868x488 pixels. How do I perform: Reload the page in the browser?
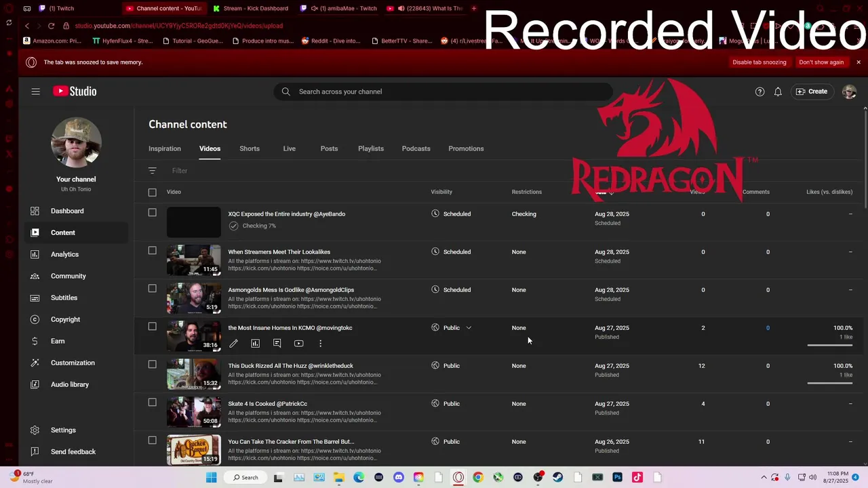coord(51,26)
